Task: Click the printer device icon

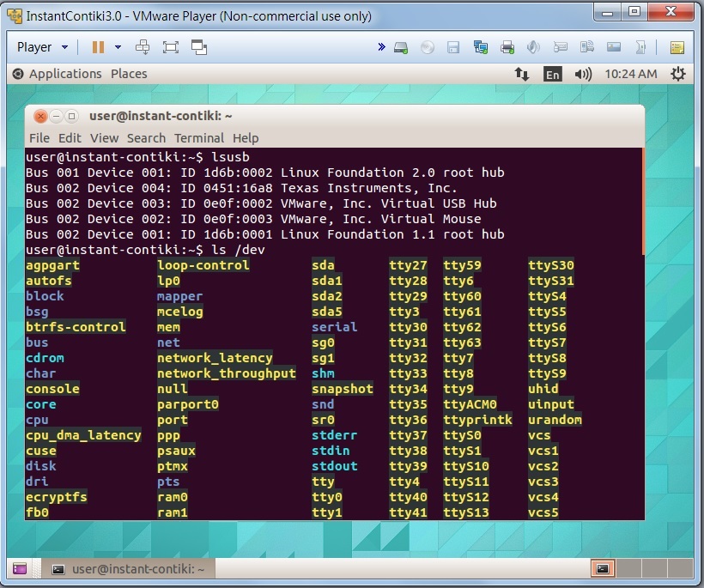Action: [x=507, y=47]
